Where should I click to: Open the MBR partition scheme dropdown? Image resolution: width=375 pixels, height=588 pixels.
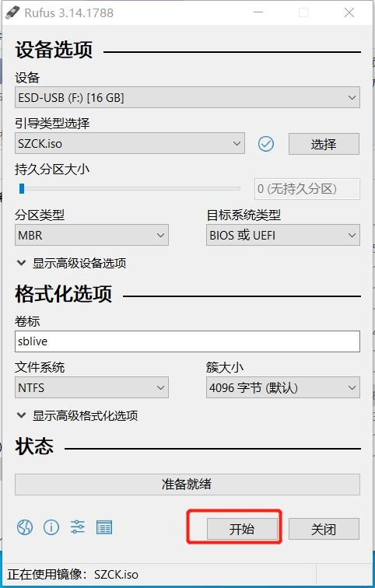click(x=92, y=235)
